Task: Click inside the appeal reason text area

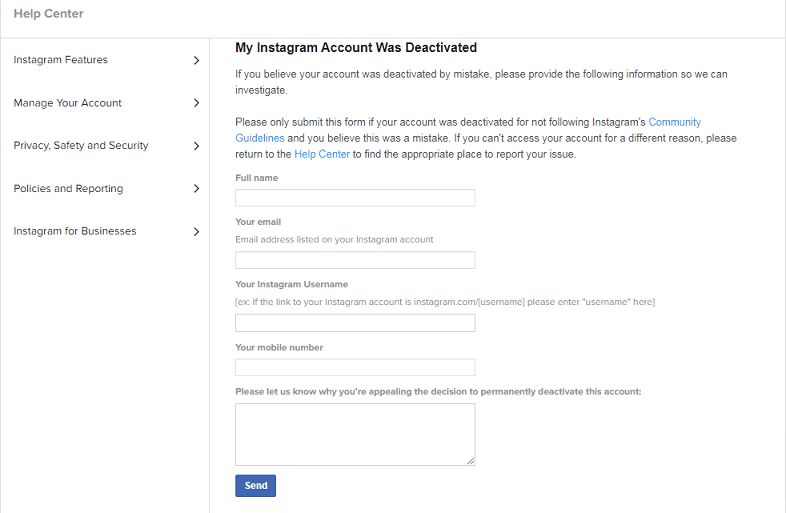Action: tap(355, 434)
